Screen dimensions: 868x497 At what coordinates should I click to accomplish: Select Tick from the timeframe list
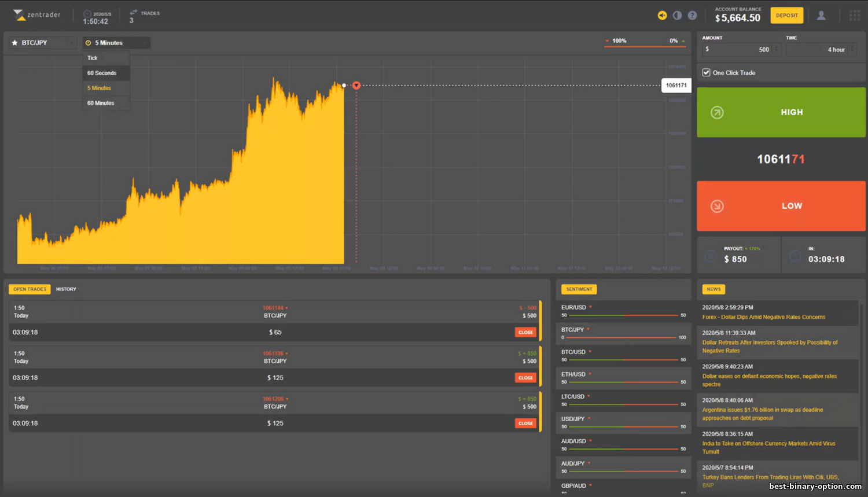pos(106,58)
